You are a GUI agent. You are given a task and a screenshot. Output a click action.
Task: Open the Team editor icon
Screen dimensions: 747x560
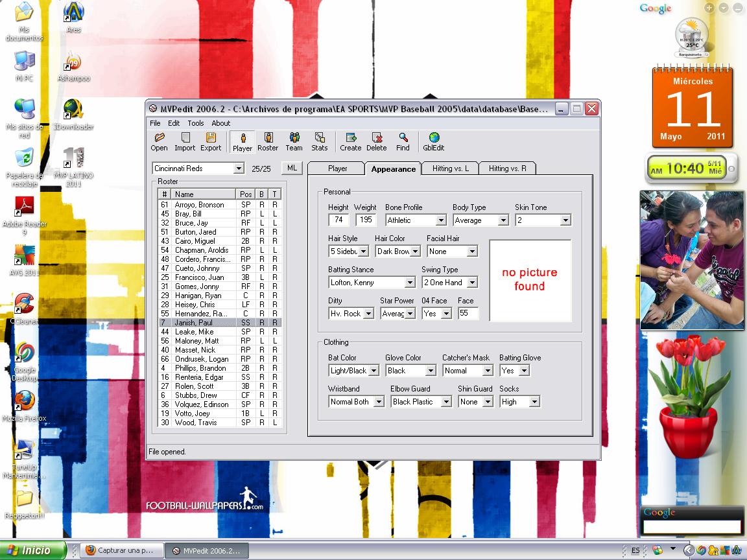pos(294,141)
